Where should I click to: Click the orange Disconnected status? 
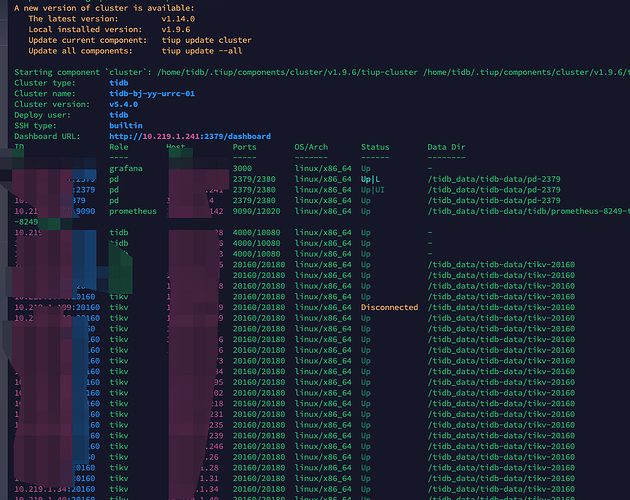[389, 307]
